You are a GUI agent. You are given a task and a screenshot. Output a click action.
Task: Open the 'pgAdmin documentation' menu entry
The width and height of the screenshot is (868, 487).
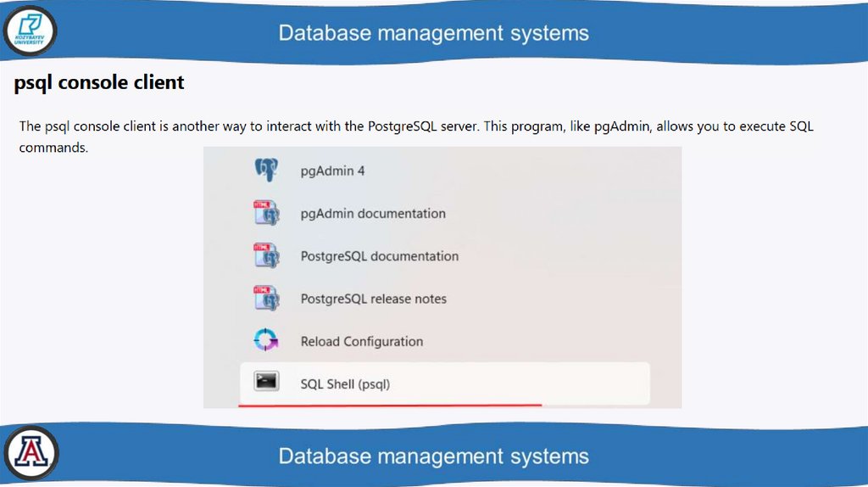coord(373,213)
